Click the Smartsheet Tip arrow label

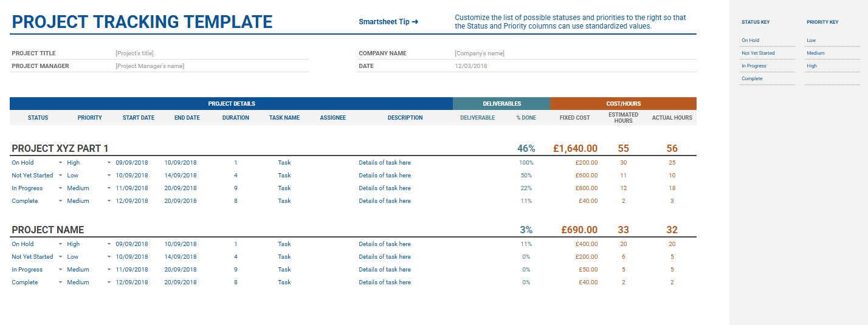[x=388, y=22]
